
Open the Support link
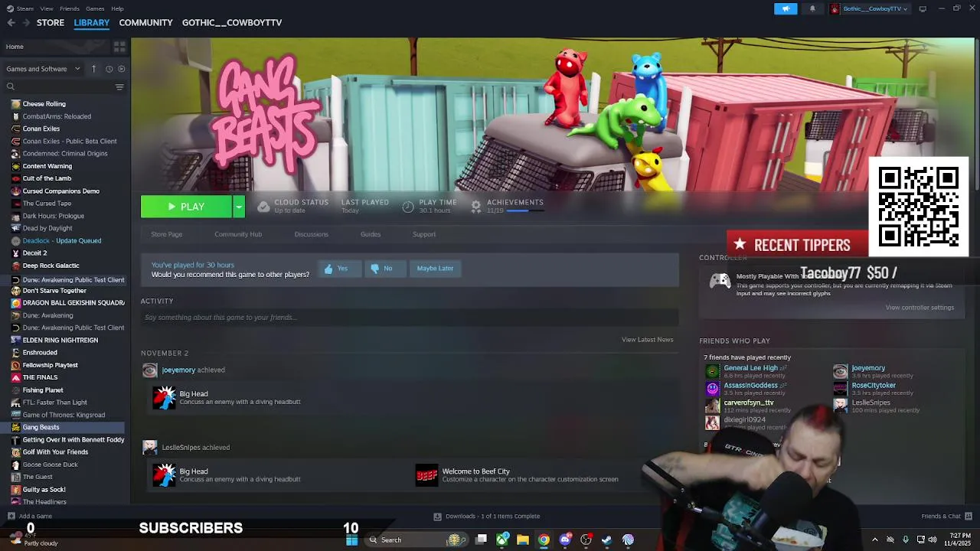[x=424, y=234]
